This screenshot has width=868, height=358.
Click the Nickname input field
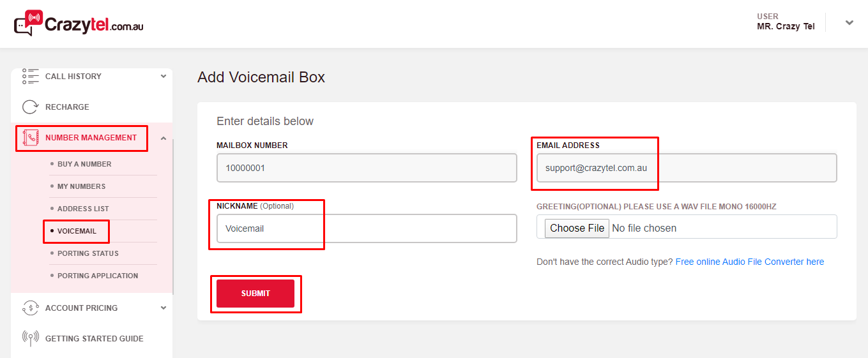click(x=366, y=228)
